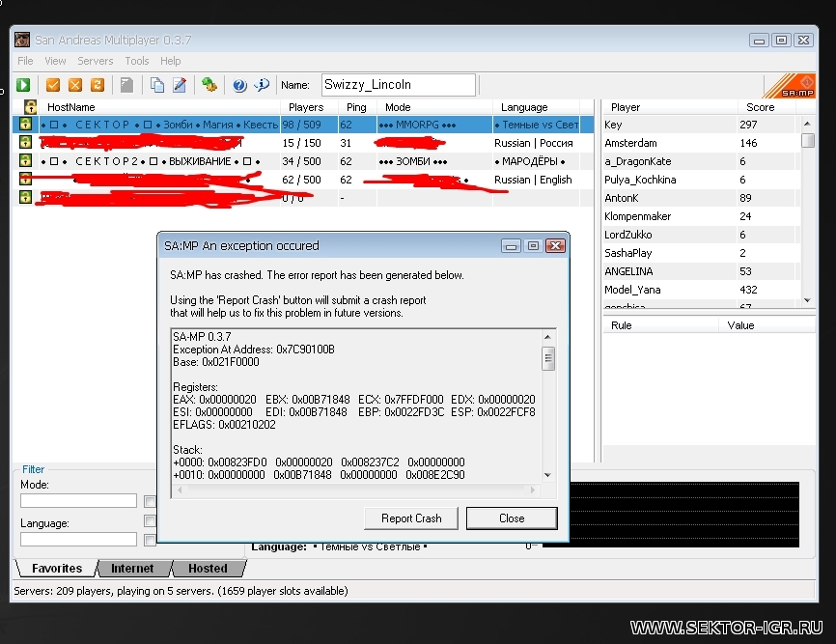Click the lock icon of the 0 / 0 row
This screenshot has width=836, height=644.
click(x=25, y=197)
